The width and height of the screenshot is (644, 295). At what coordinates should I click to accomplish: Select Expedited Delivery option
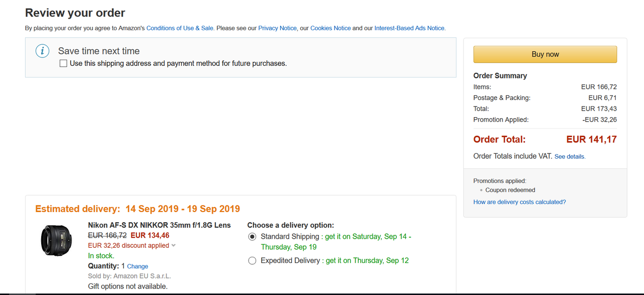tap(252, 260)
